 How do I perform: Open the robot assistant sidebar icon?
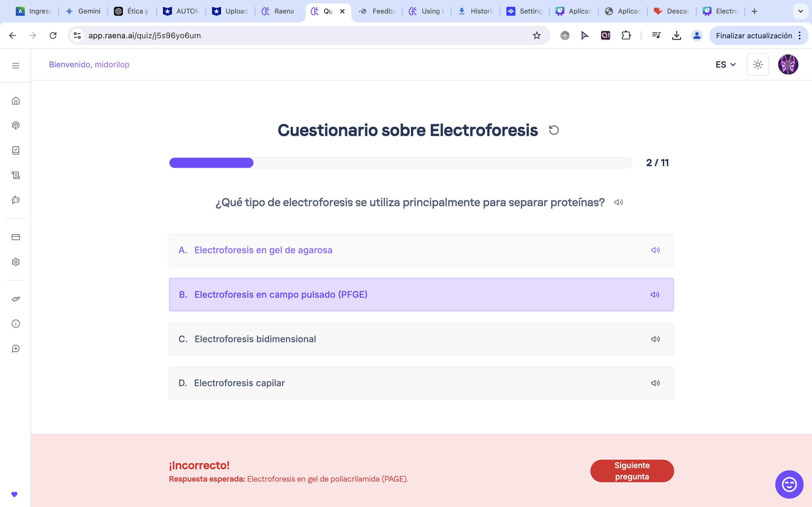[x=16, y=200]
